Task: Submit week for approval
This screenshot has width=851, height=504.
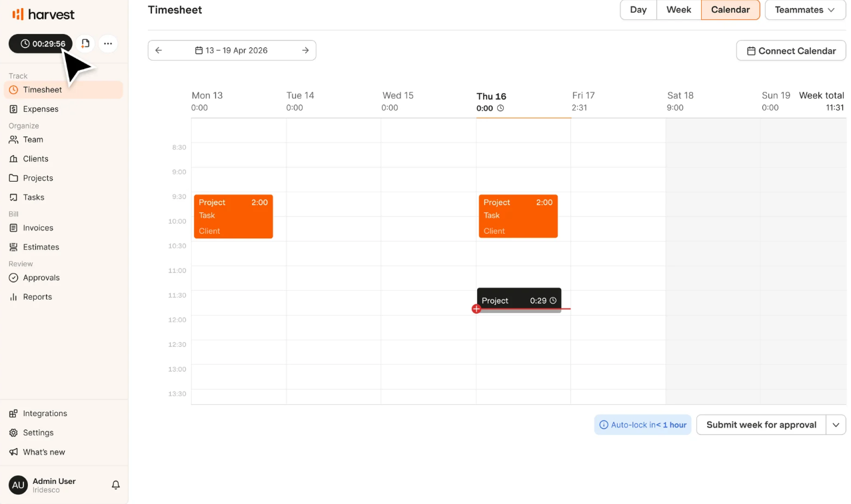Action: point(761,425)
